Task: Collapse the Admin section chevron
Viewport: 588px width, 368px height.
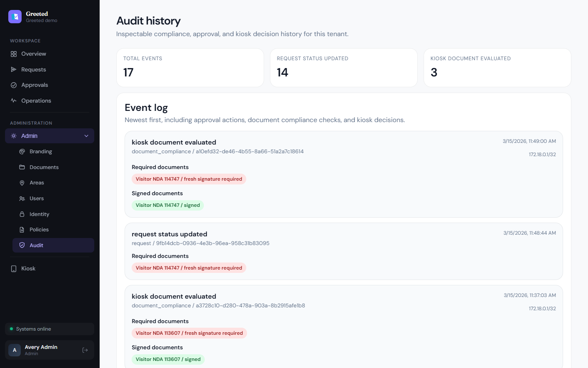Action: 86,135
